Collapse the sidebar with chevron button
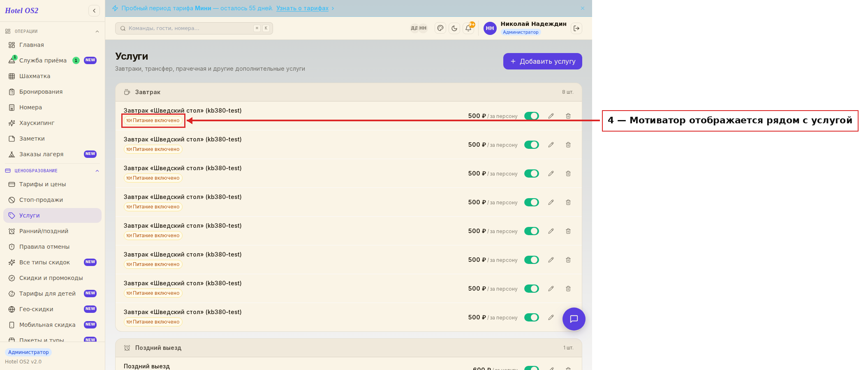868x370 pixels. 94,11
